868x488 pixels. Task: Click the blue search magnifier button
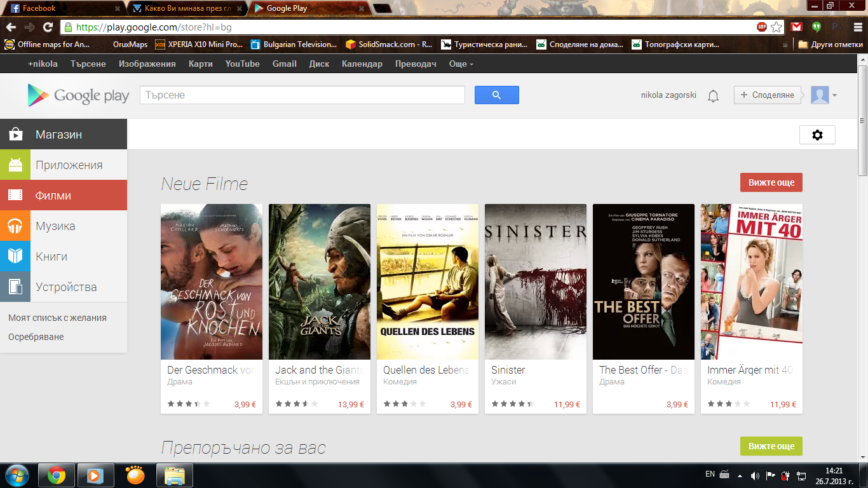click(497, 95)
